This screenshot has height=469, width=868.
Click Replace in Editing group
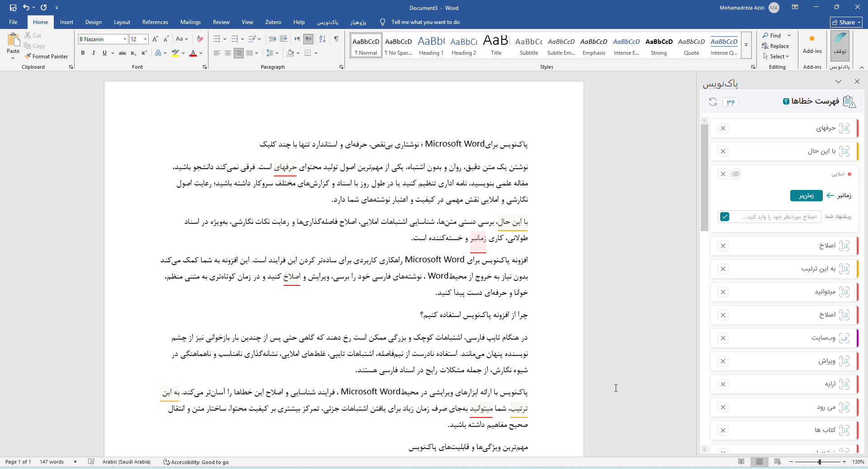(775, 46)
